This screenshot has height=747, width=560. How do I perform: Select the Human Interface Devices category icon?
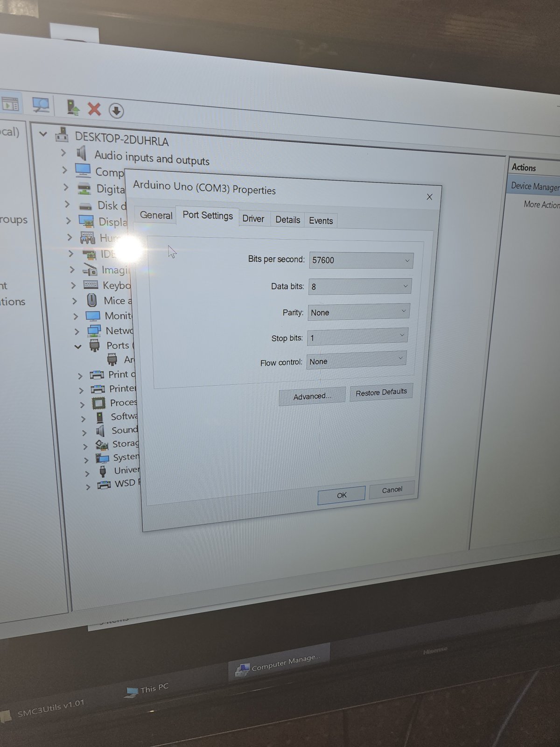click(x=87, y=238)
